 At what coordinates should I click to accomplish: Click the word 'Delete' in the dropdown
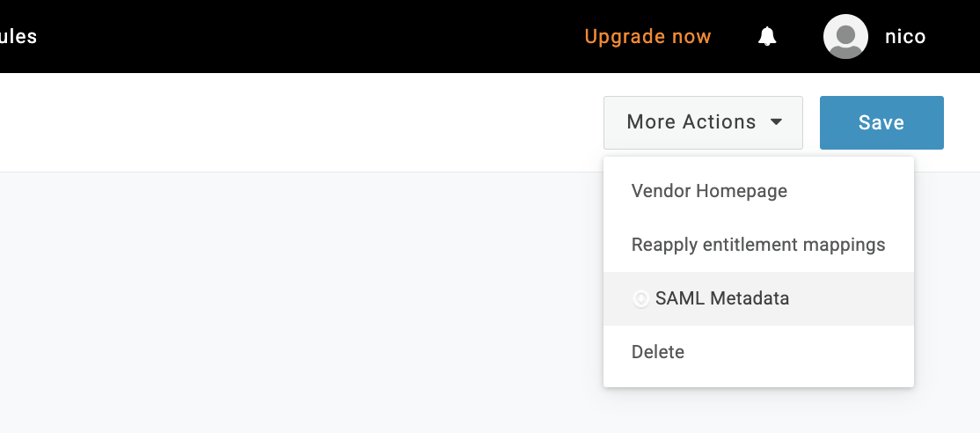658,352
